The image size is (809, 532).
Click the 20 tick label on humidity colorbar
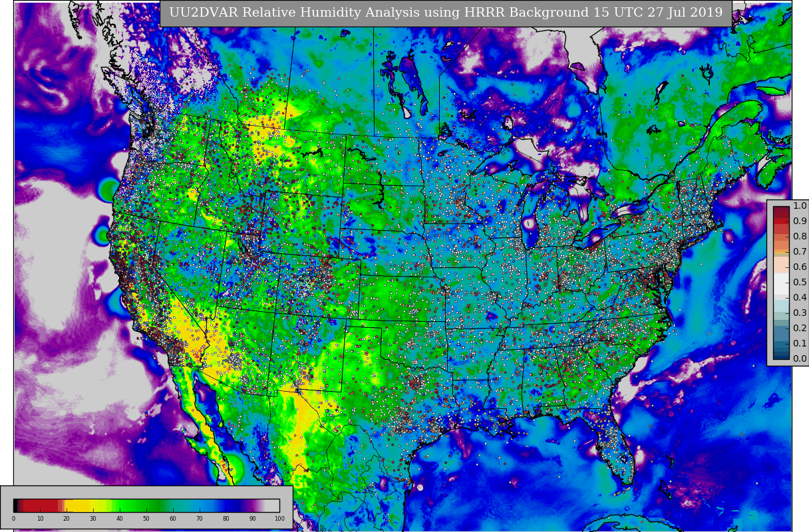[x=67, y=519]
